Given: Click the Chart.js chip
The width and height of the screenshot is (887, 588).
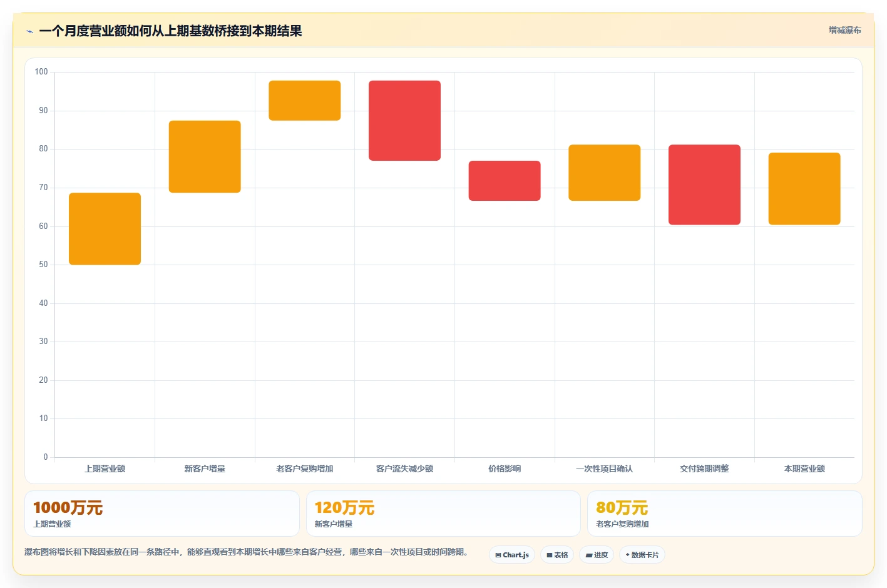Looking at the screenshot, I should (x=512, y=555).
